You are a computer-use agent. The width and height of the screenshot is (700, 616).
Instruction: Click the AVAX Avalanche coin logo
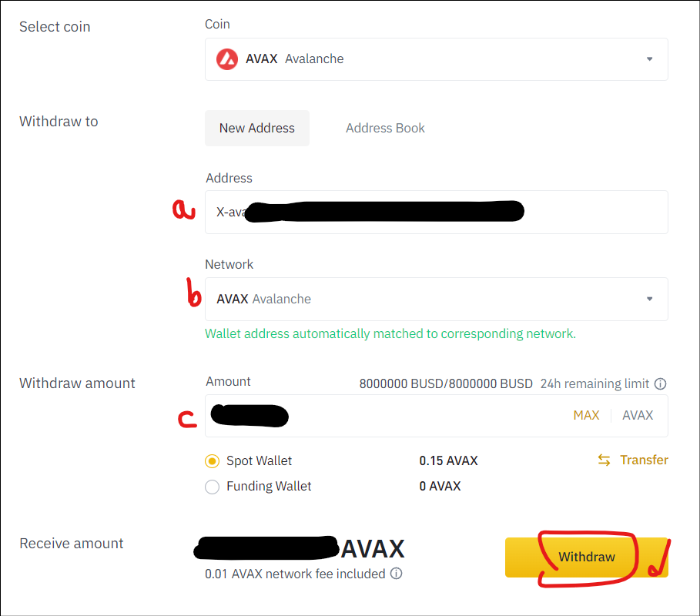coord(226,59)
